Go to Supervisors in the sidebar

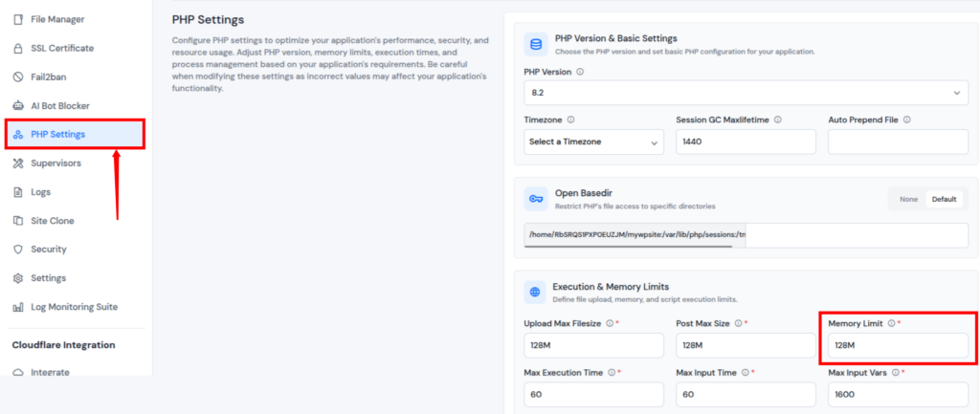[56, 163]
